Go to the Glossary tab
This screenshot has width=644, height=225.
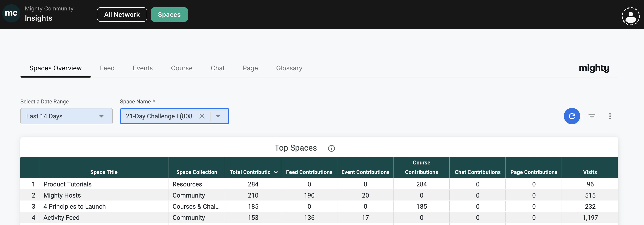pyautogui.click(x=289, y=68)
